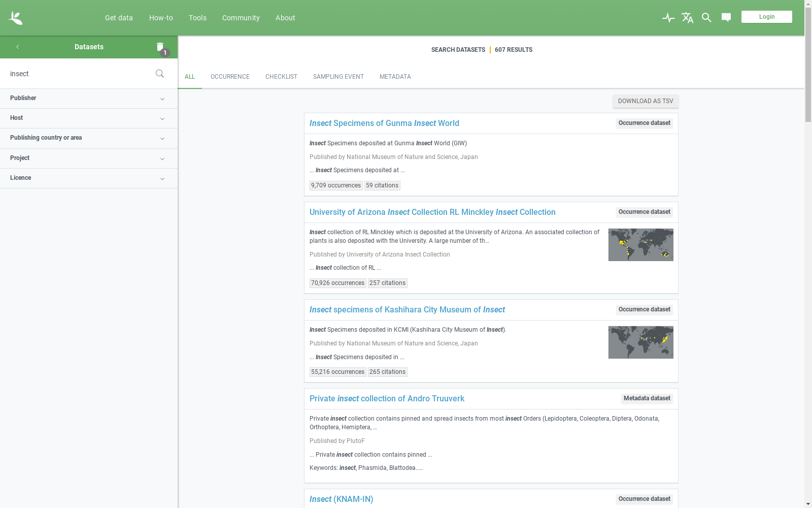Click the '70,926 occurrences' badge

coord(337,283)
